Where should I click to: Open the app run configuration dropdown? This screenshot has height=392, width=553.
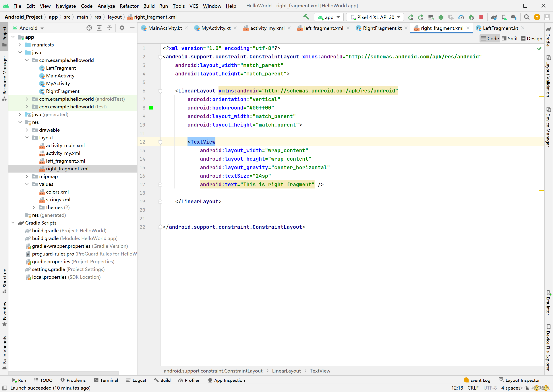329,17
